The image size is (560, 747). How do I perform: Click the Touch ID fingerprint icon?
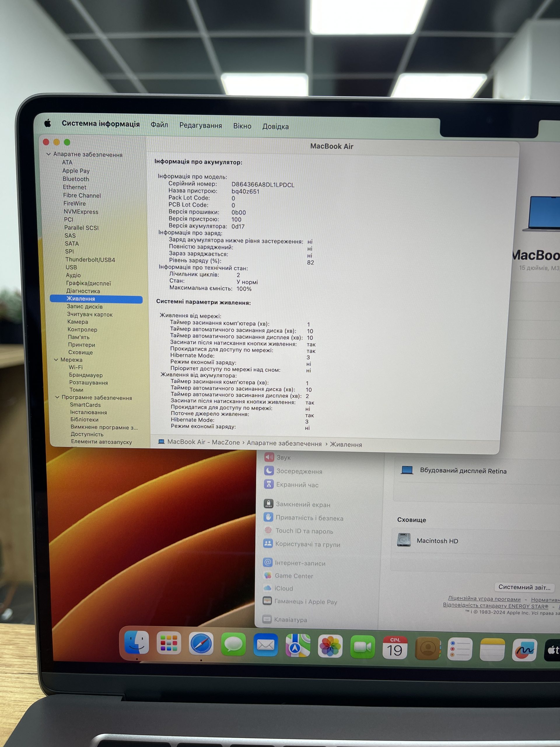click(x=268, y=530)
